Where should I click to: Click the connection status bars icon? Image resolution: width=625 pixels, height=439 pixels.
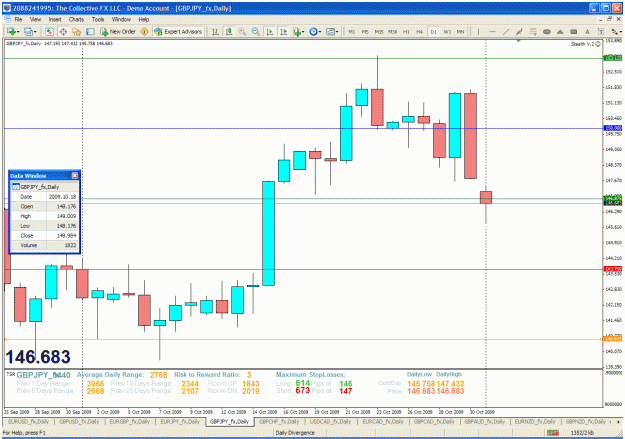point(552,433)
